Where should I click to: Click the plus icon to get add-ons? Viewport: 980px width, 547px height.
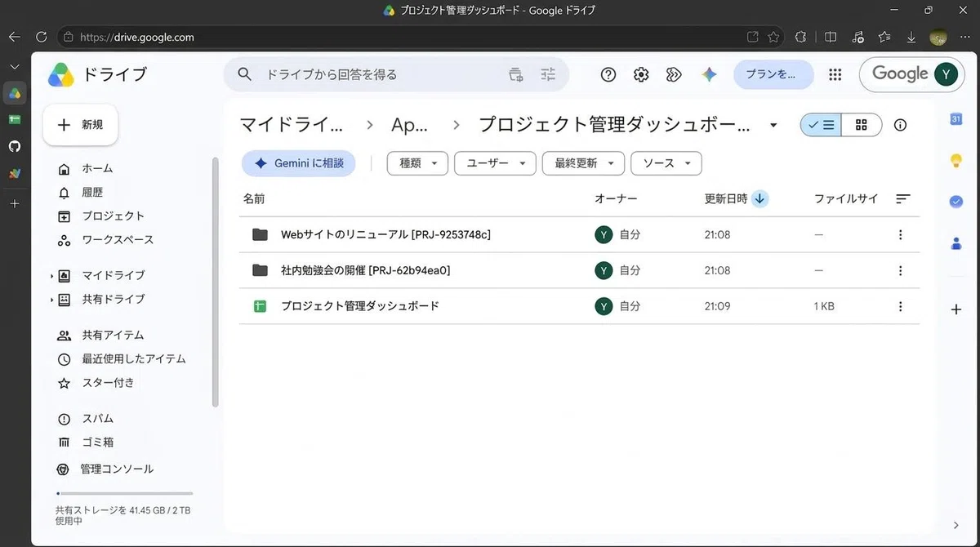pos(955,309)
